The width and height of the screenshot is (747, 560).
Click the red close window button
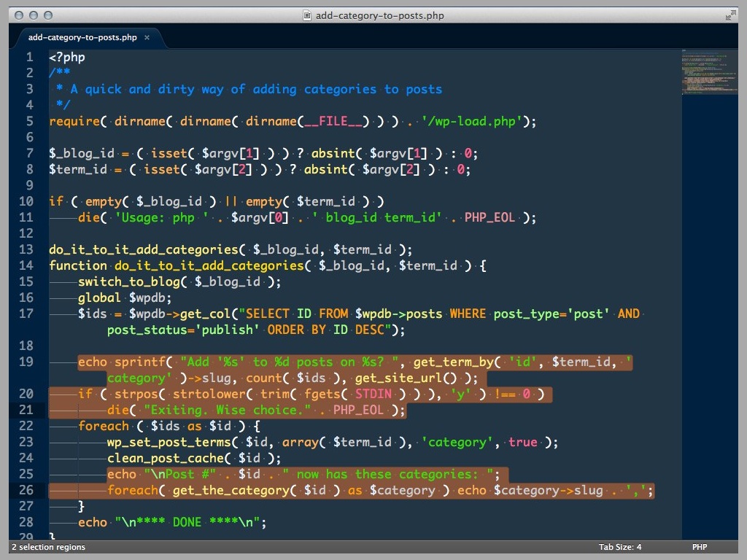click(19, 15)
